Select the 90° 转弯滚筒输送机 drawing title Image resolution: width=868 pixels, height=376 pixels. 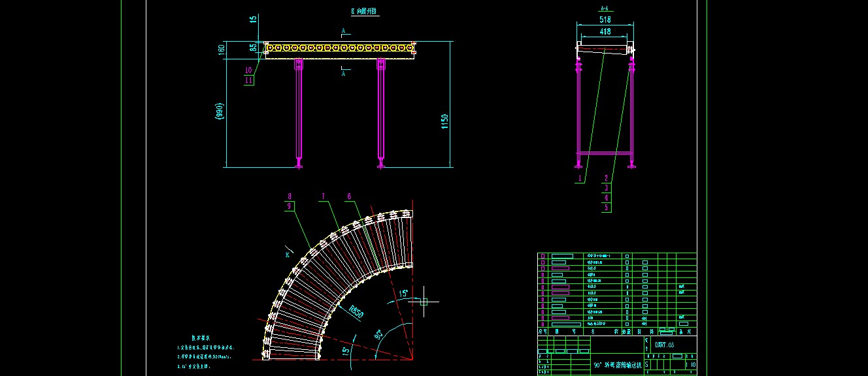pyautogui.click(x=617, y=366)
